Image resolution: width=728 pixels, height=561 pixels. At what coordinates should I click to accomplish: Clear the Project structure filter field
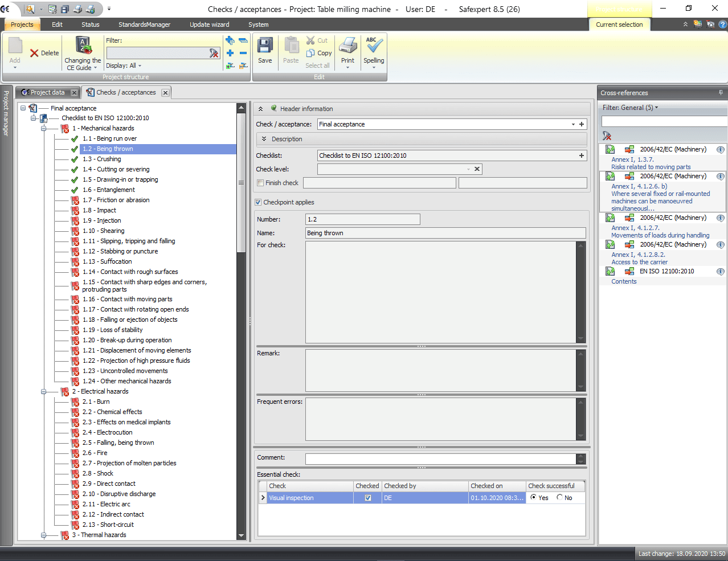214,53
